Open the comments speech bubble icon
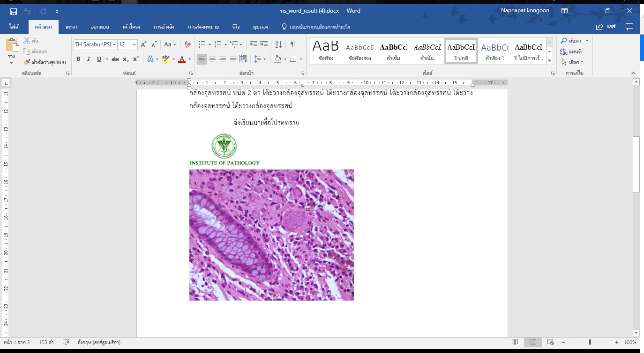The height and width of the screenshot is (353, 644). (x=629, y=27)
